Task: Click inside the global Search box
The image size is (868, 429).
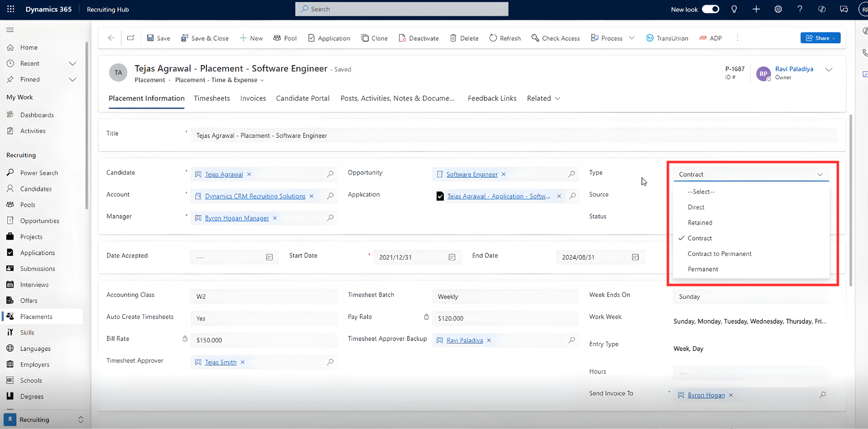Action: point(402,9)
